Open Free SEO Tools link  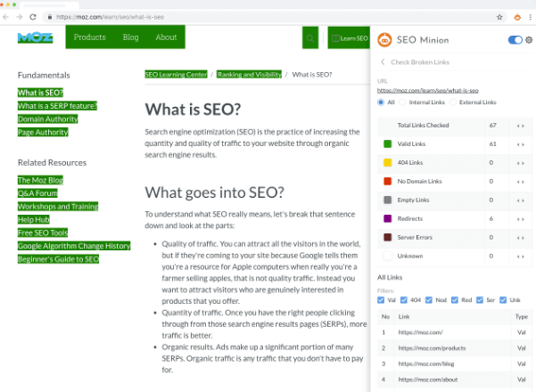[x=43, y=233]
